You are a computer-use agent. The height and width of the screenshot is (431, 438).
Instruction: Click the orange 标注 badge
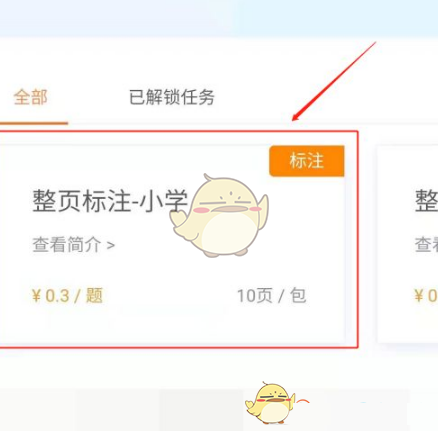pos(307,161)
